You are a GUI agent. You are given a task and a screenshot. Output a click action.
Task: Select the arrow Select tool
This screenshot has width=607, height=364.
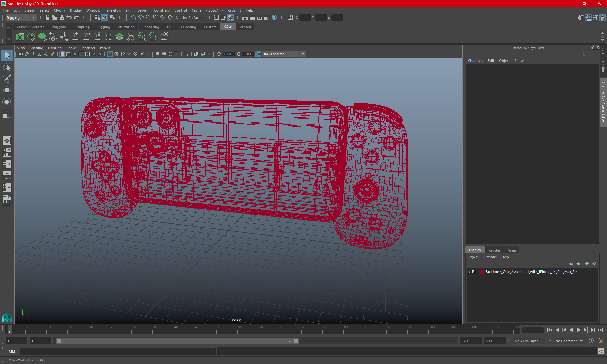(x=7, y=56)
